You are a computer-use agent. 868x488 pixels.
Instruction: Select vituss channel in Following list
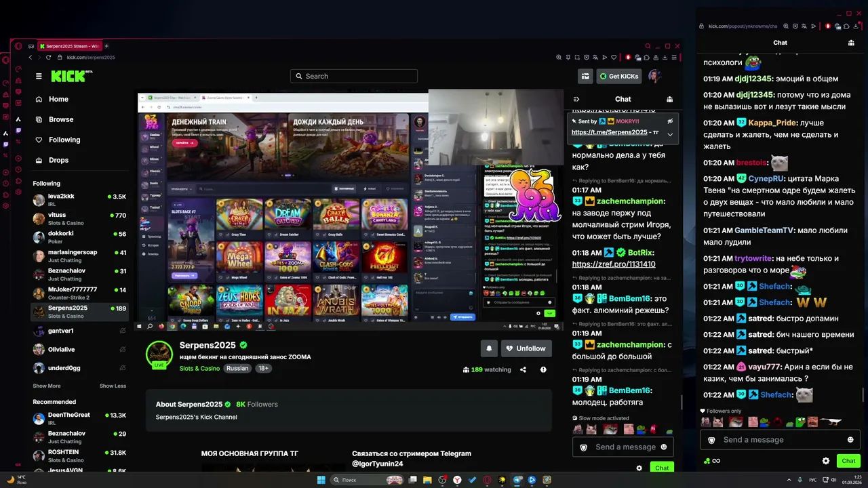(79, 218)
